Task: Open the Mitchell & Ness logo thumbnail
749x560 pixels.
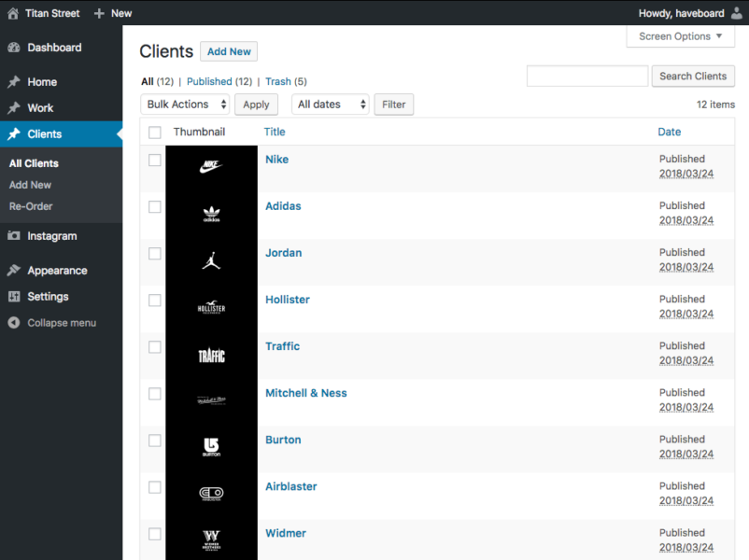Action: point(211,400)
